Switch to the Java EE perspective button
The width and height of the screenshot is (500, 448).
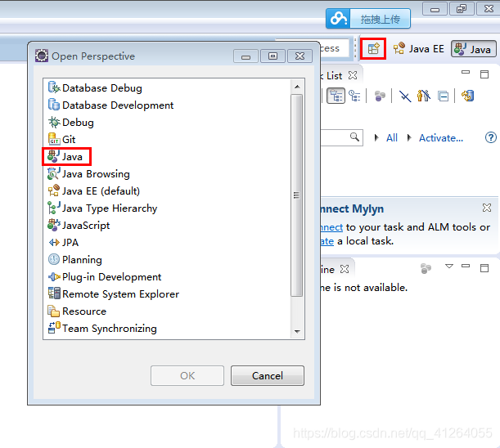click(419, 49)
